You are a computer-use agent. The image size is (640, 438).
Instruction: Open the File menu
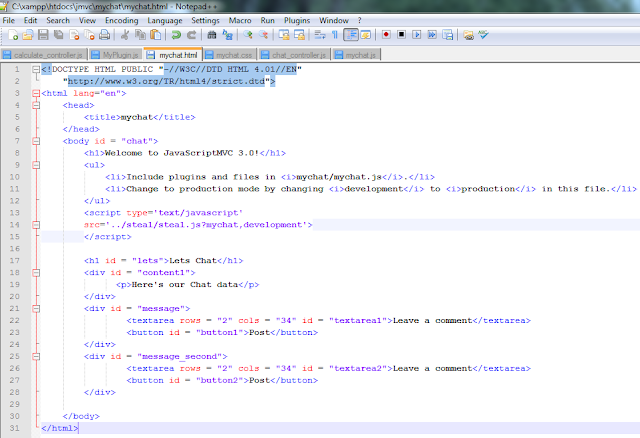(x=9, y=20)
